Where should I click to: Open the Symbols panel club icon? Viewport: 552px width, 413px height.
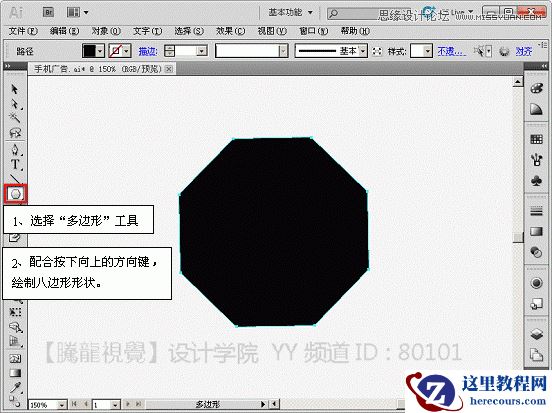pos(536,181)
